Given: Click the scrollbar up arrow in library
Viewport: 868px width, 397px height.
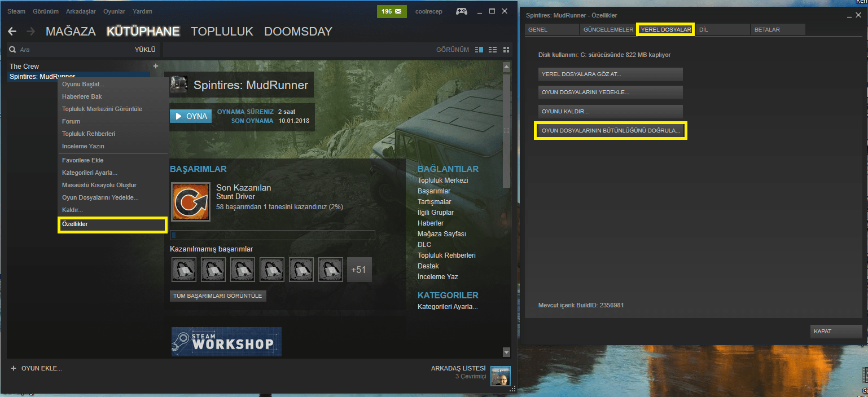Looking at the screenshot, I should pyautogui.click(x=506, y=68).
